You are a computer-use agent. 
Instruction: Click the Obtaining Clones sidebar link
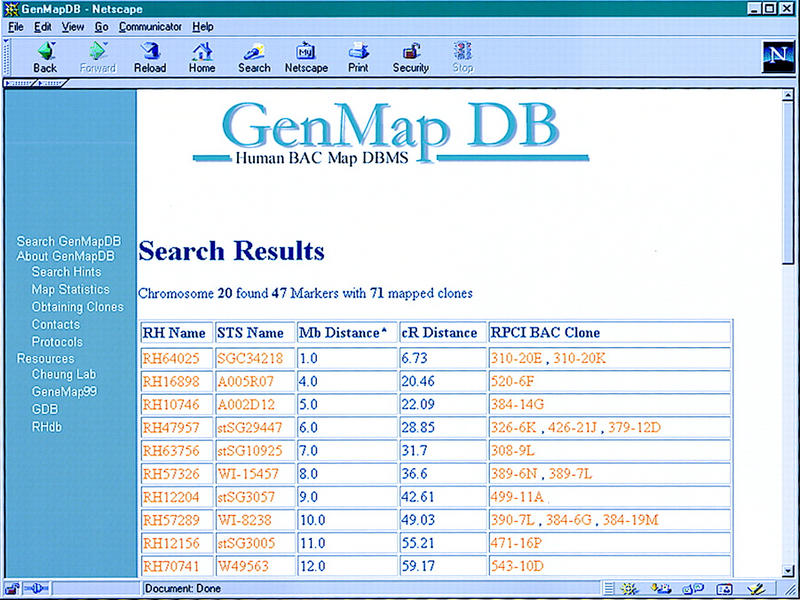77,307
